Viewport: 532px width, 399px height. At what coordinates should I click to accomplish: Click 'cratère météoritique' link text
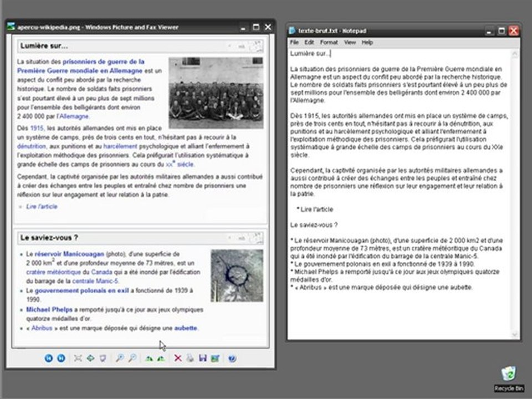(x=53, y=272)
